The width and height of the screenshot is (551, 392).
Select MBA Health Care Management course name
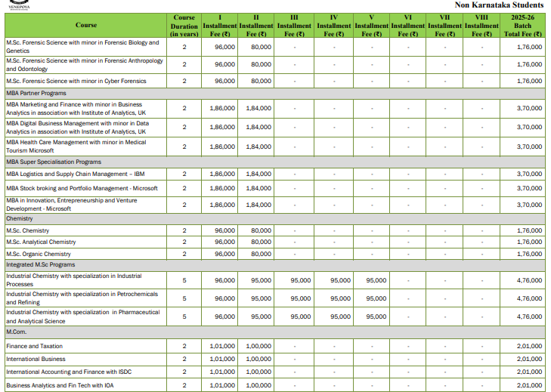[76, 146]
